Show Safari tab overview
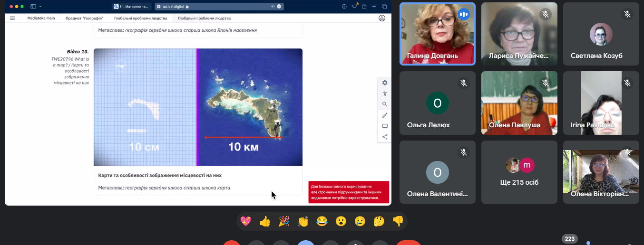The height and width of the screenshot is (245, 644). pos(384,7)
